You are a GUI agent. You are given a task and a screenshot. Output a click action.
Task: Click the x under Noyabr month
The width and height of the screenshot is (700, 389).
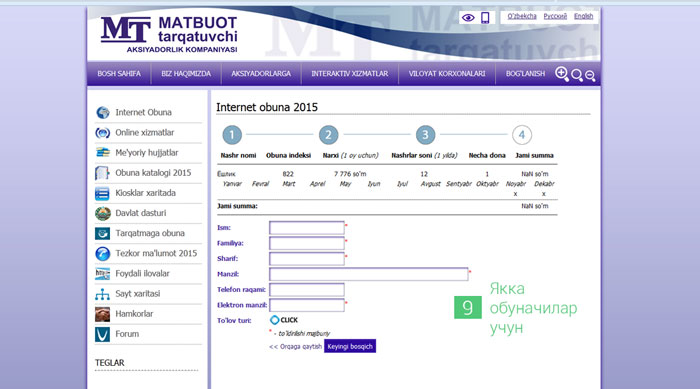coord(515,194)
